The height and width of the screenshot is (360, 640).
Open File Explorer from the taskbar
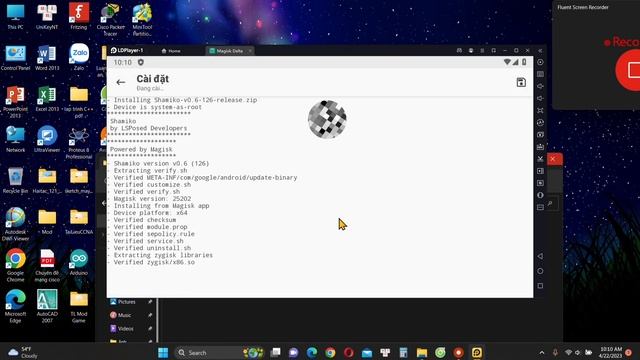tap(422, 353)
